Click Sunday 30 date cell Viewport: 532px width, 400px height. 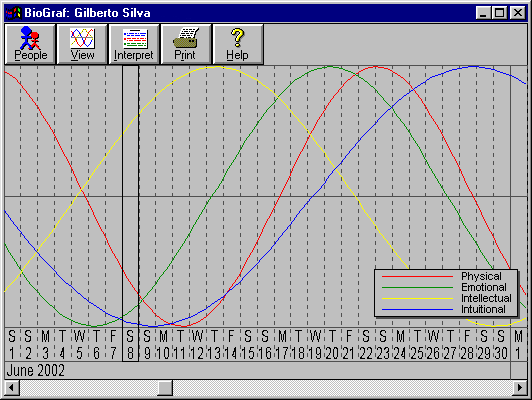501,345
